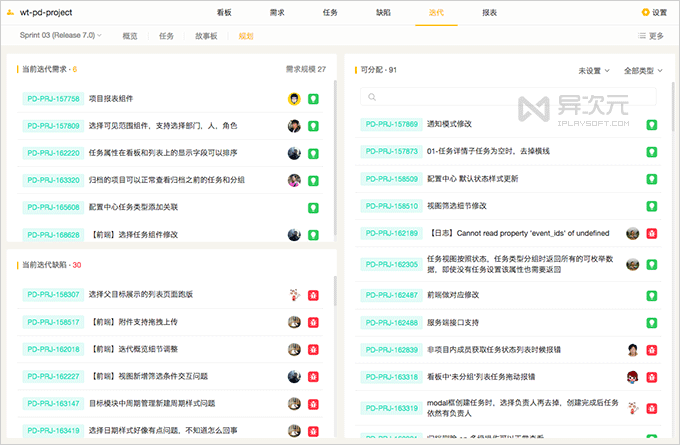The width and height of the screenshot is (680, 445).
Task: Click the green requirement icon on PD-PRJ-157873 row
Action: [x=651, y=152]
